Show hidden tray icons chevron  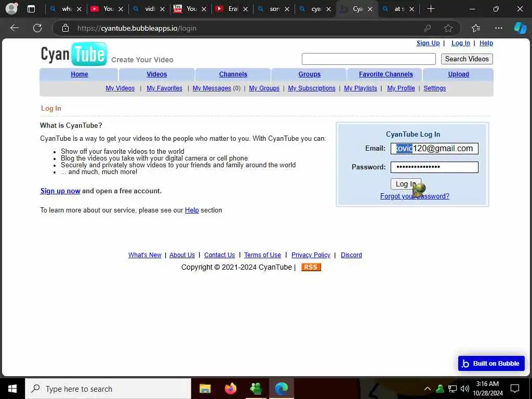point(428,389)
